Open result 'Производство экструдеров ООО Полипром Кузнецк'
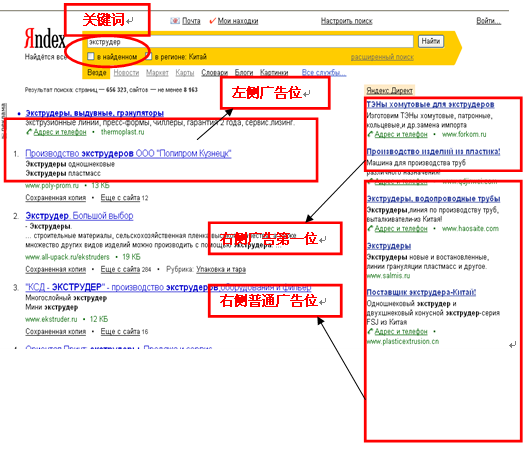Viewport: 529px width, 451px height. pyautogui.click(x=128, y=154)
